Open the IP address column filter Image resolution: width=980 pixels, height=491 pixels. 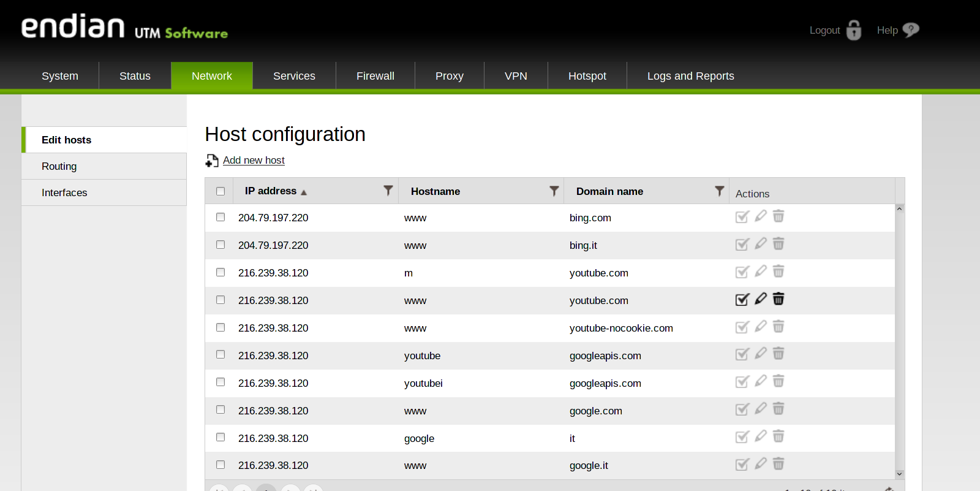[x=388, y=191]
